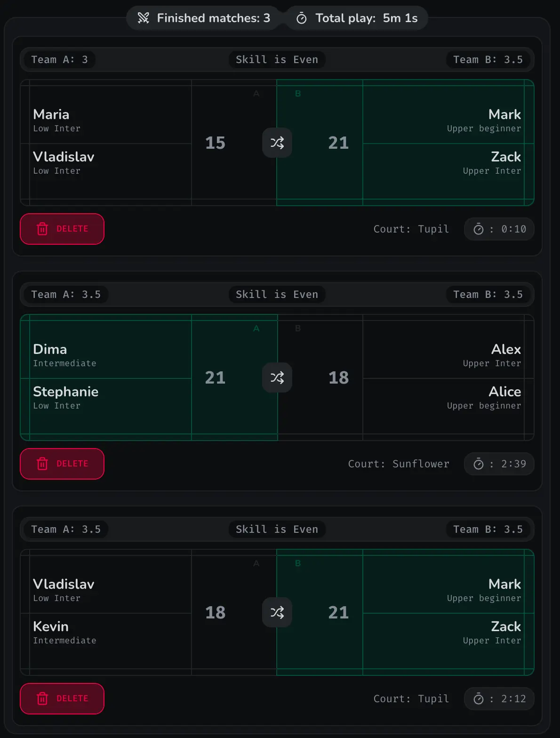Delete the bottom Tupil court match
The height and width of the screenshot is (738, 560).
point(62,699)
